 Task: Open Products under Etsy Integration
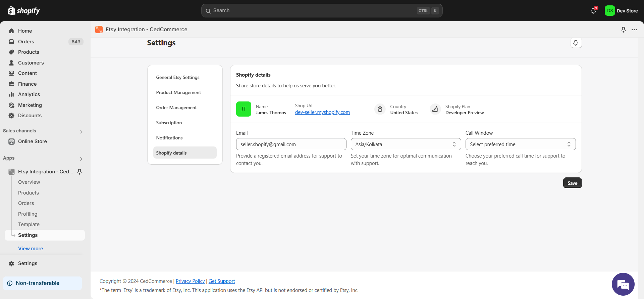coord(29,193)
